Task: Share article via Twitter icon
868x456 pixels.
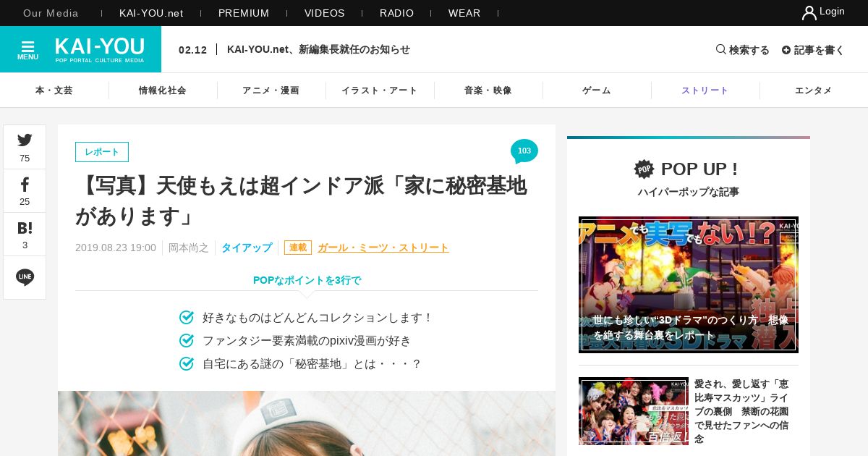Action: point(25,140)
